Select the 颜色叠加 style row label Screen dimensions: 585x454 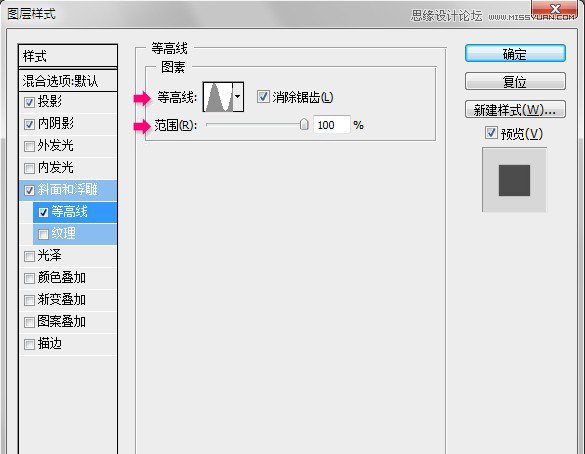pos(62,278)
